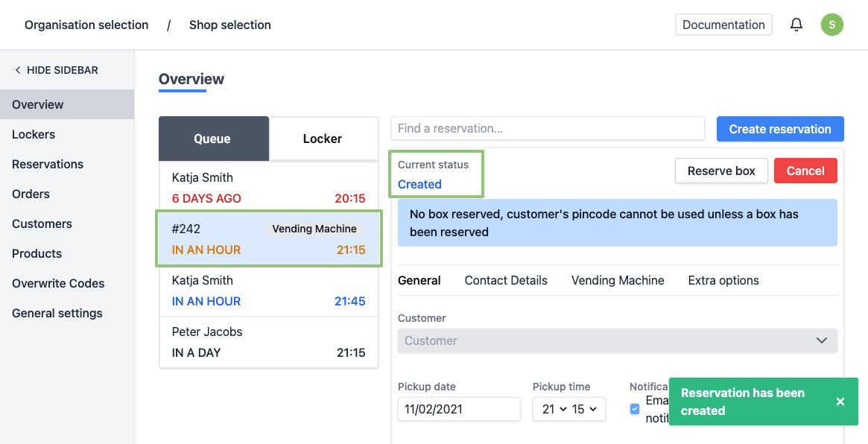Open the Contact Details tab

click(506, 280)
